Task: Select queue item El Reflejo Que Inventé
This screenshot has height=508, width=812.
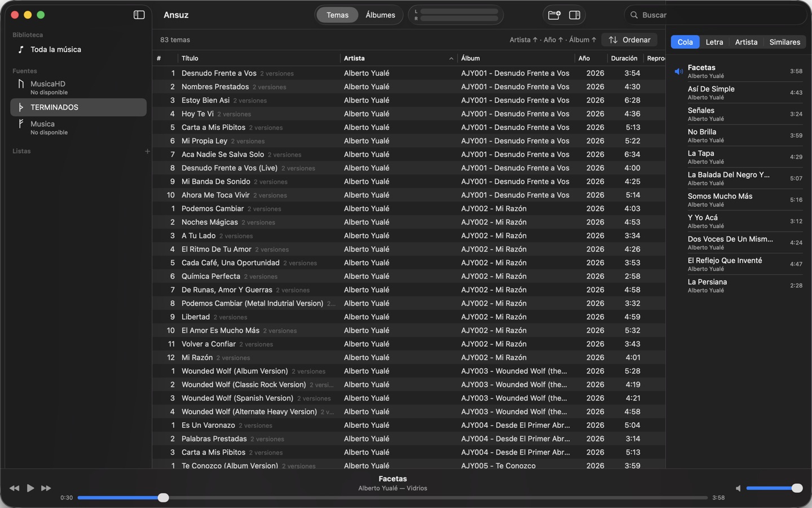Action: [x=739, y=264]
